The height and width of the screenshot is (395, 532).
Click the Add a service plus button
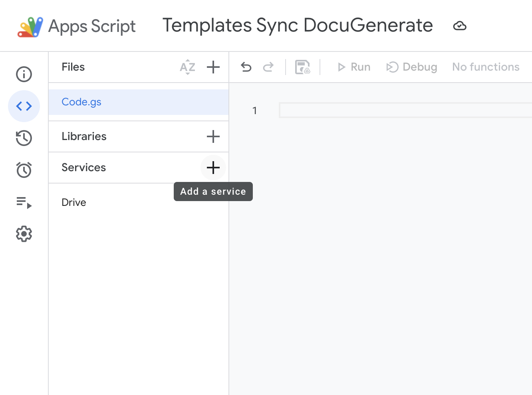(x=213, y=168)
